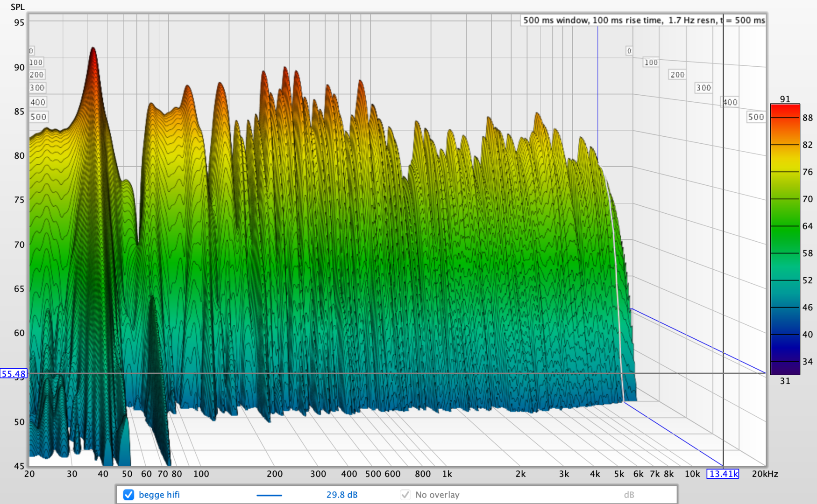Click the 13.41k frequency cursor readout
The height and width of the screenshot is (504, 817).
pos(723,474)
